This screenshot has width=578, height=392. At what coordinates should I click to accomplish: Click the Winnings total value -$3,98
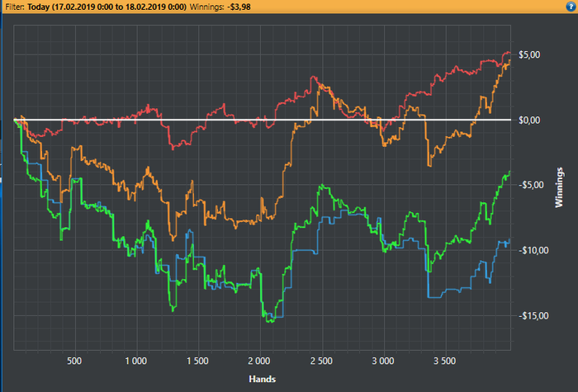pos(239,7)
